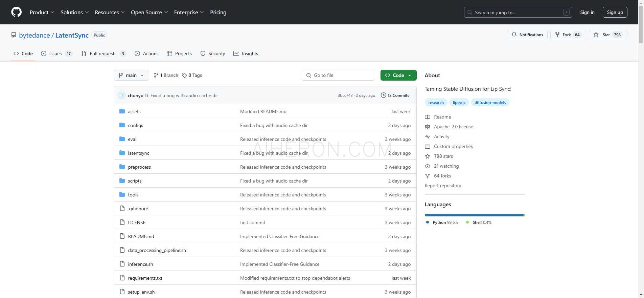This screenshot has height=298, width=644.
Task: Switch to the Security tab
Action: pos(213,54)
